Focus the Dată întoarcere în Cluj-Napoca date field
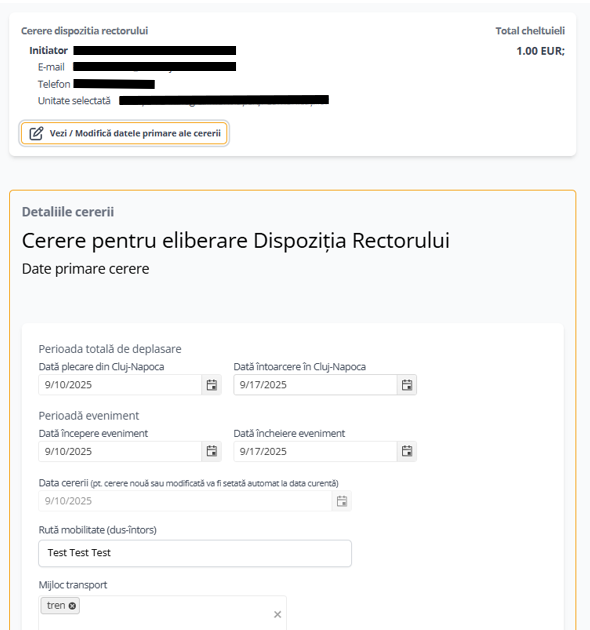 315,385
